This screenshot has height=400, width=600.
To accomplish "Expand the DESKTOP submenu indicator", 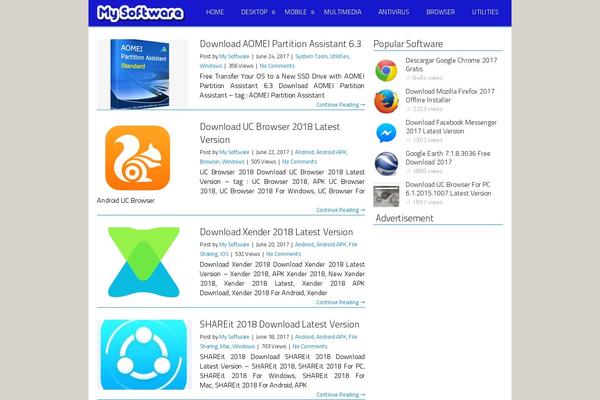I will coord(273,12).
